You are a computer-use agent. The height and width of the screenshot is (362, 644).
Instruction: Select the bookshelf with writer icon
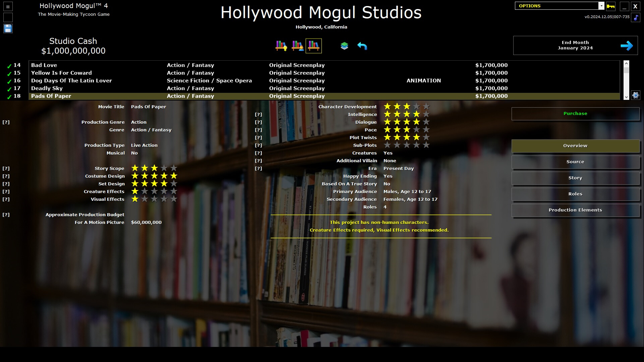(x=297, y=46)
